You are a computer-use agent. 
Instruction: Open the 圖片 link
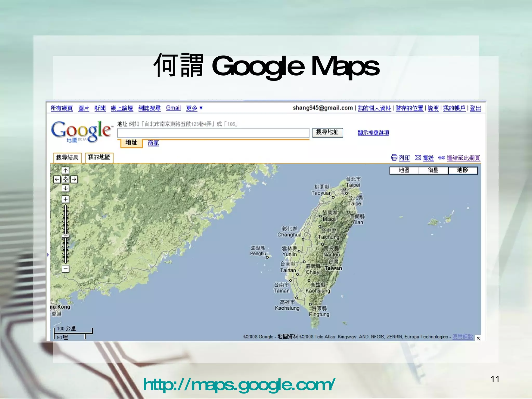point(84,108)
